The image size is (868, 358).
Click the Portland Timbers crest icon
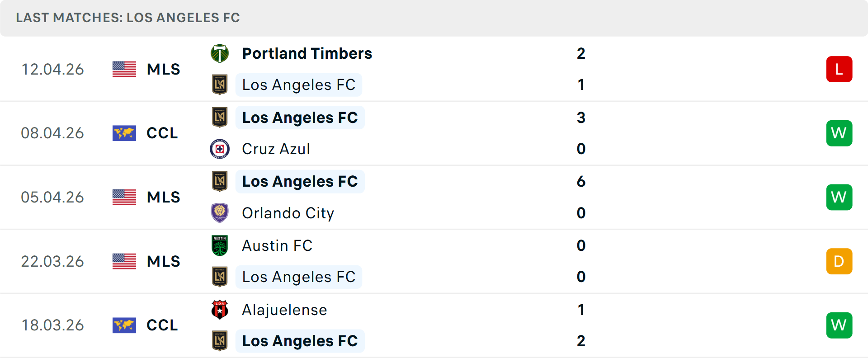[220, 53]
